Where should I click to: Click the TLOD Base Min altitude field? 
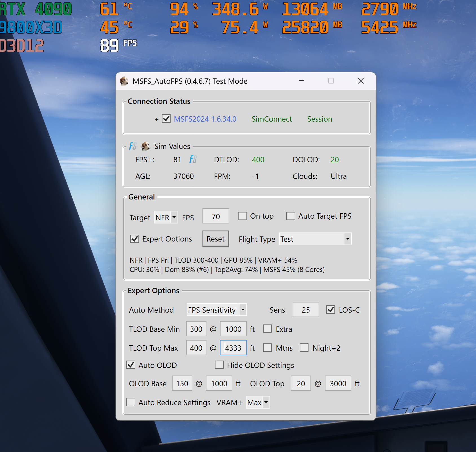pyautogui.click(x=233, y=329)
